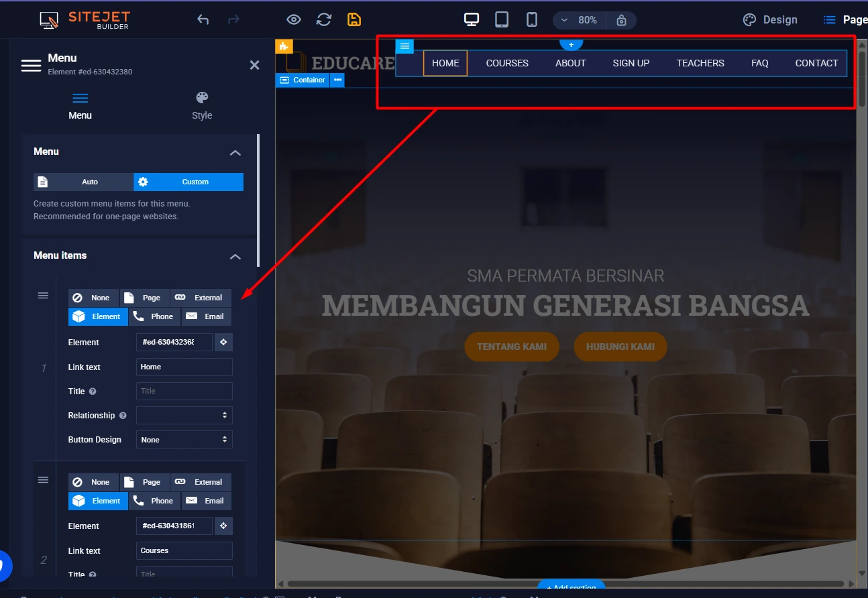Select Phone link type for item 1

tap(154, 316)
